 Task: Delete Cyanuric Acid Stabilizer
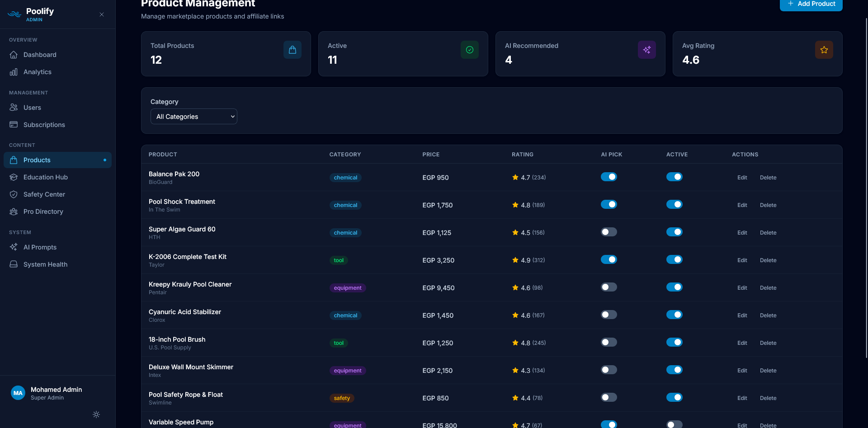768,315
